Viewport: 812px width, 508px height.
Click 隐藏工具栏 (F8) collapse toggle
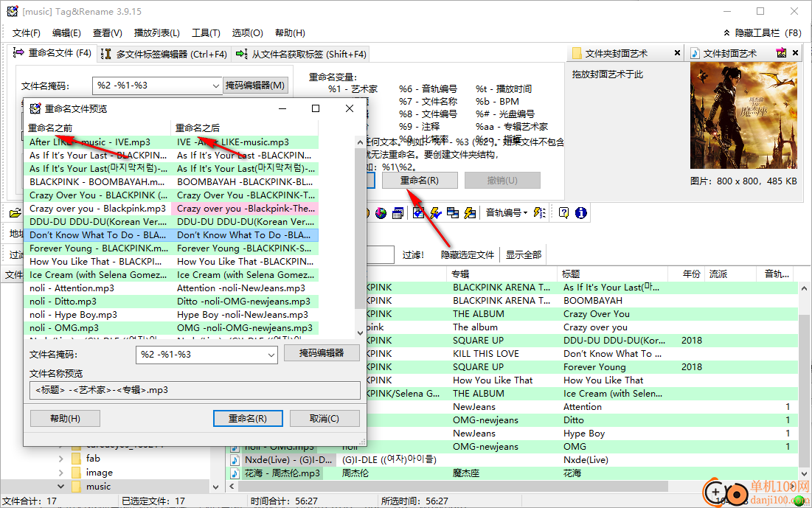(763, 33)
